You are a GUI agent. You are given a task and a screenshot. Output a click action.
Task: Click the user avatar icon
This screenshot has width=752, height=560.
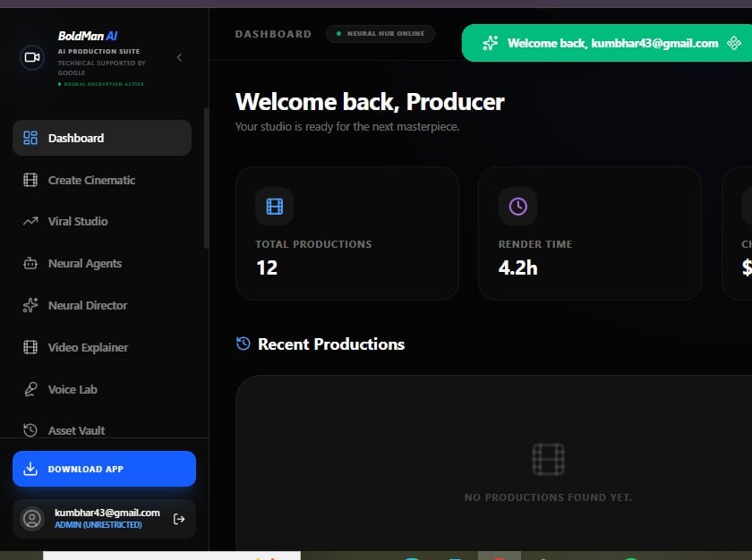[32, 519]
